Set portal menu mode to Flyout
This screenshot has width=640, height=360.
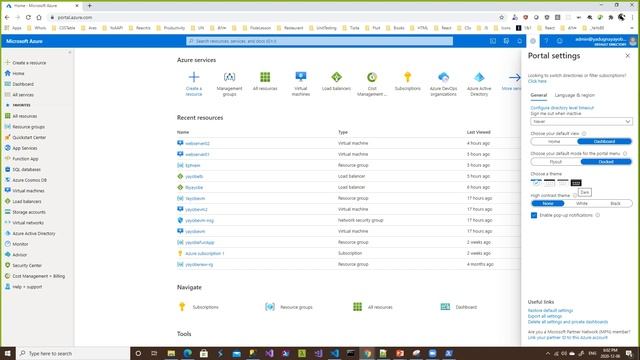[x=556, y=162]
